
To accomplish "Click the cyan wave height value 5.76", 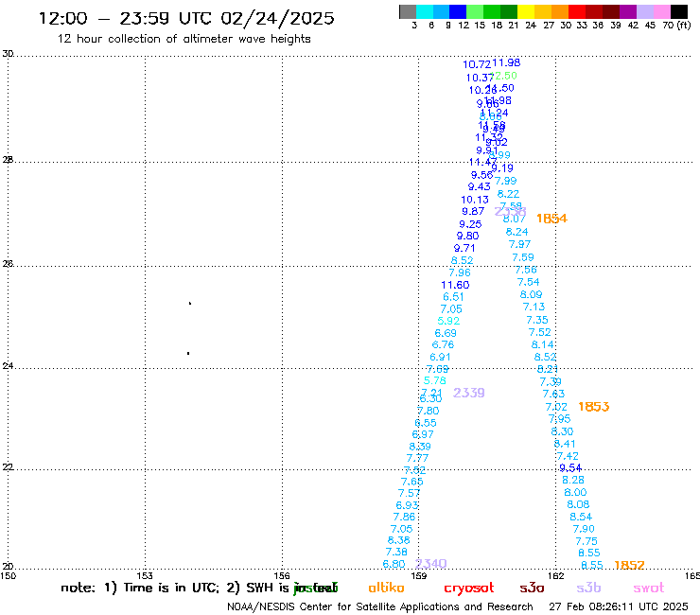I will pyautogui.click(x=434, y=381).
